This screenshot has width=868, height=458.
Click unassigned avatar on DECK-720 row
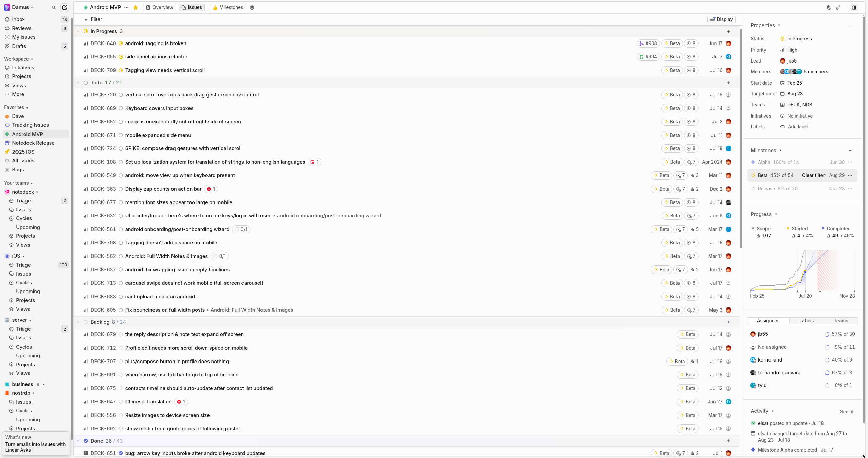[728, 95]
